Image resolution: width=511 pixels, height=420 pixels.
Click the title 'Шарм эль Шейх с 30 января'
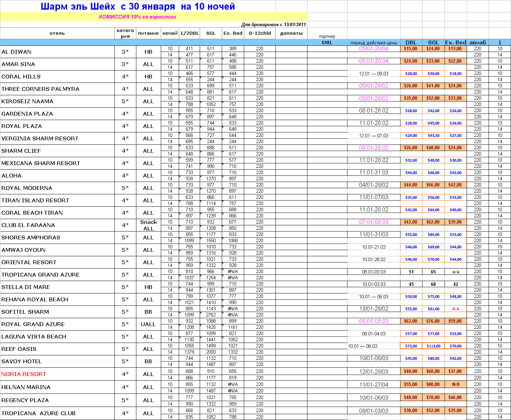pyautogui.click(x=138, y=6)
